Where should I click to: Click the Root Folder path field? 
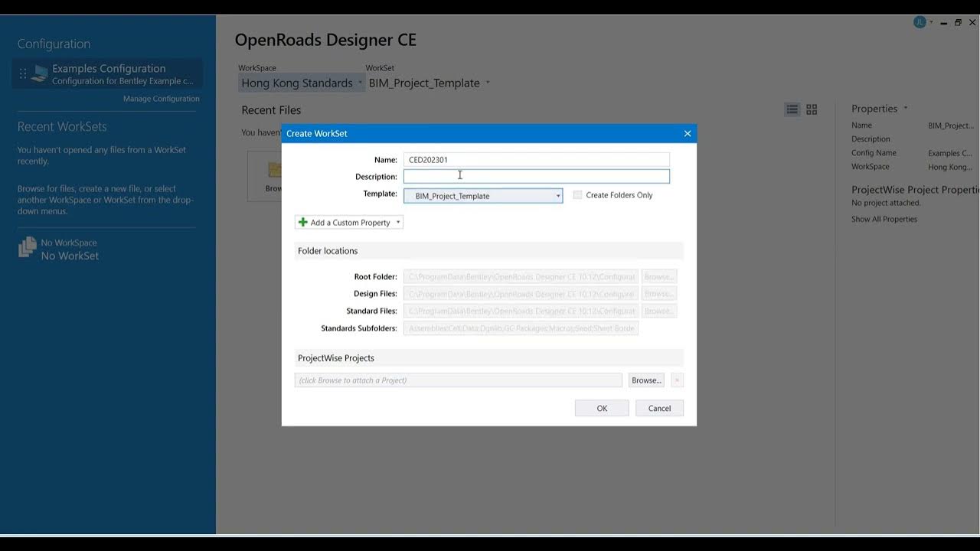(521, 276)
